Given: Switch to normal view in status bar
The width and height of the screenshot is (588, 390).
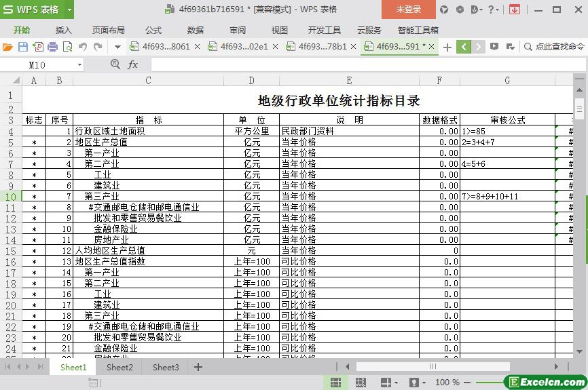Looking at the screenshot, I should click(335, 383).
